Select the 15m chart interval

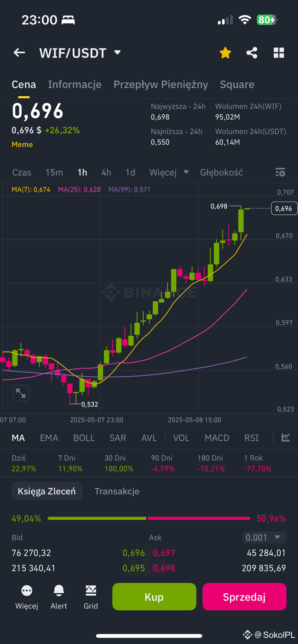point(54,172)
